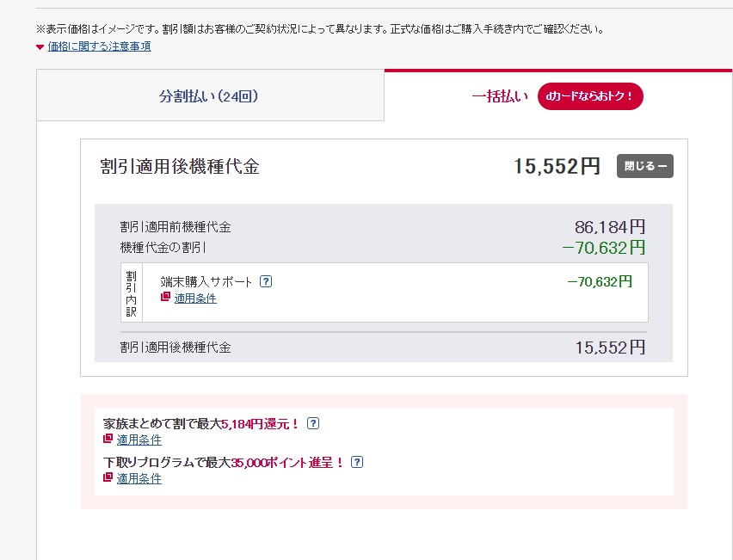Click the bold 15,552円 total price
733x560 pixels.
(x=557, y=167)
